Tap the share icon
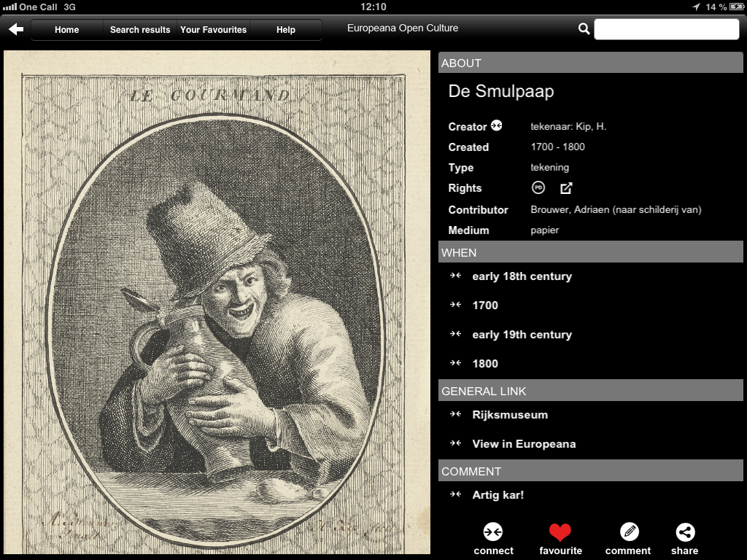 [x=685, y=532]
